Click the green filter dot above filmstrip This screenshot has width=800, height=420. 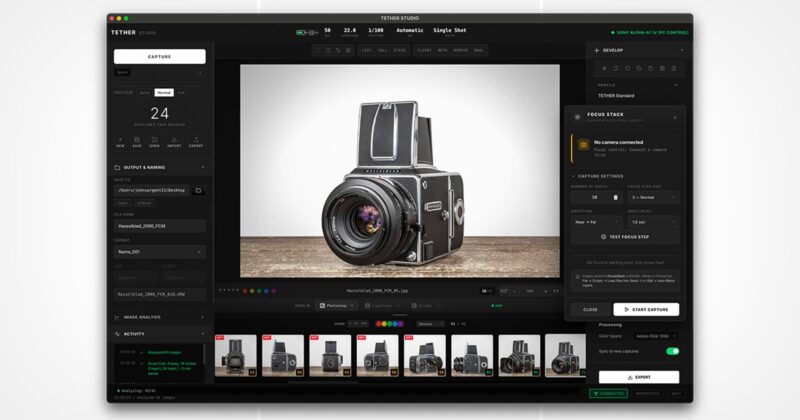coord(390,324)
